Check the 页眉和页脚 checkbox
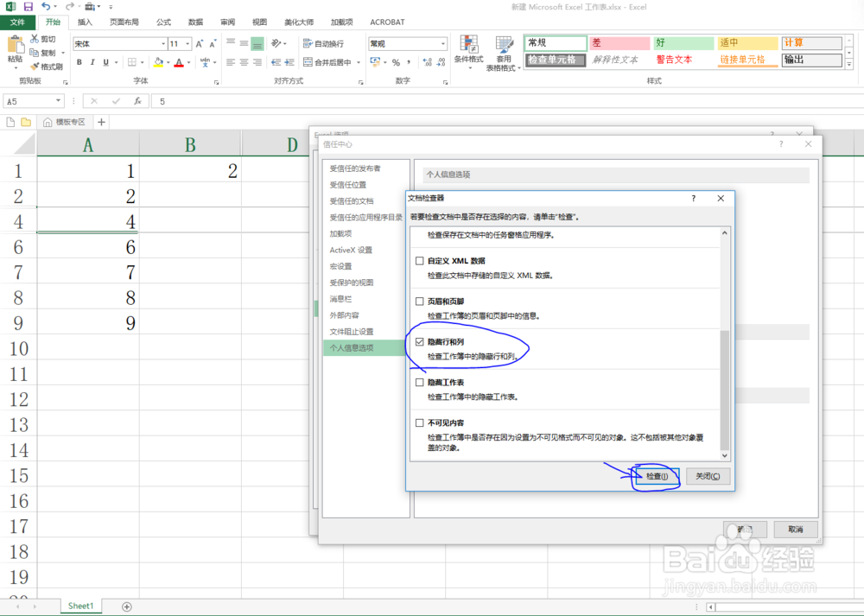This screenshot has width=864, height=616. 420,302
